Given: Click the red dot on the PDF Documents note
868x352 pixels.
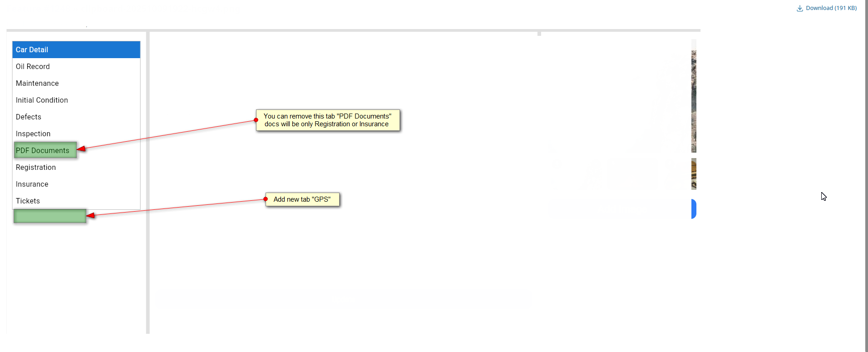Looking at the screenshot, I should 256,120.
